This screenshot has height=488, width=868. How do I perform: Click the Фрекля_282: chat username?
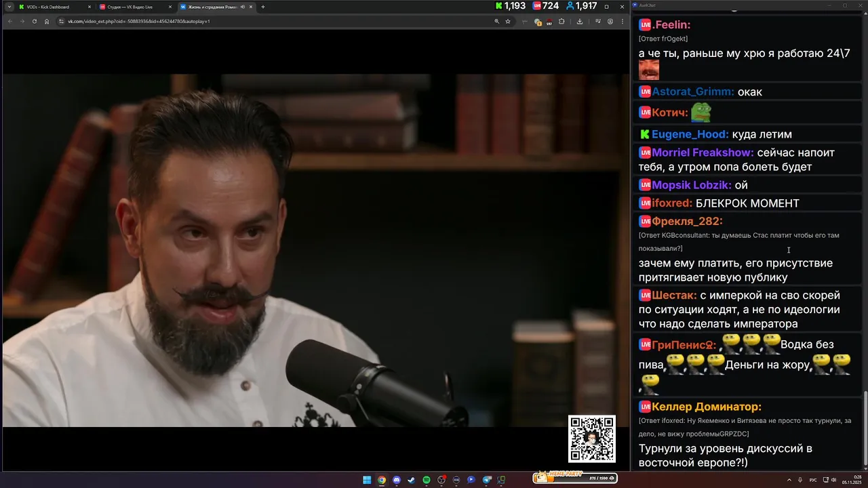(x=687, y=222)
